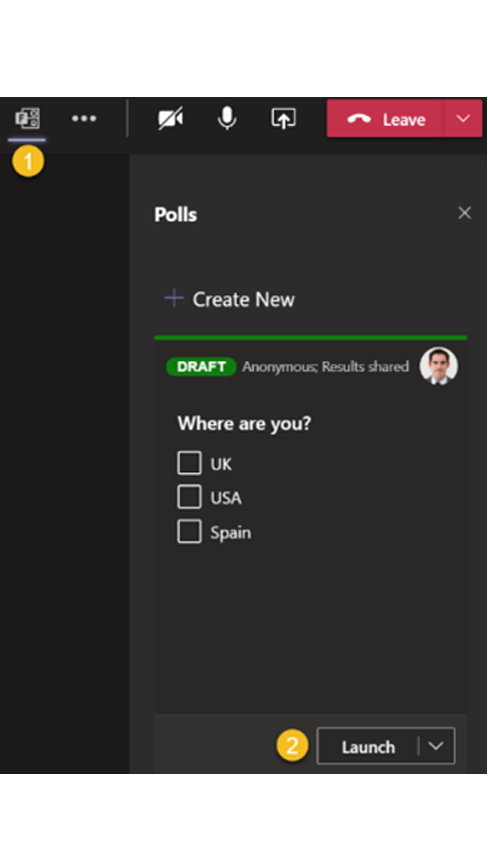Tick the Spain checkbox
This screenshot has width=488, height=868.
tap(189, 532)
